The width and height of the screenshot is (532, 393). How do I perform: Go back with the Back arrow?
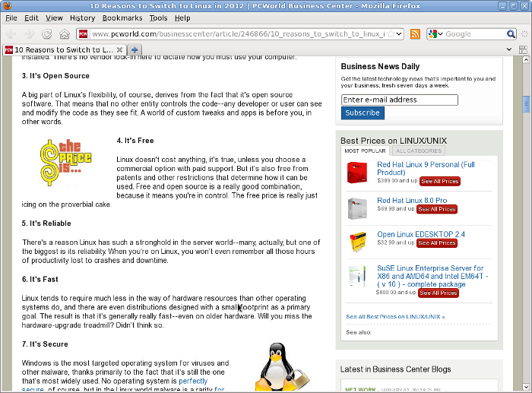click(x=11, y=34)
